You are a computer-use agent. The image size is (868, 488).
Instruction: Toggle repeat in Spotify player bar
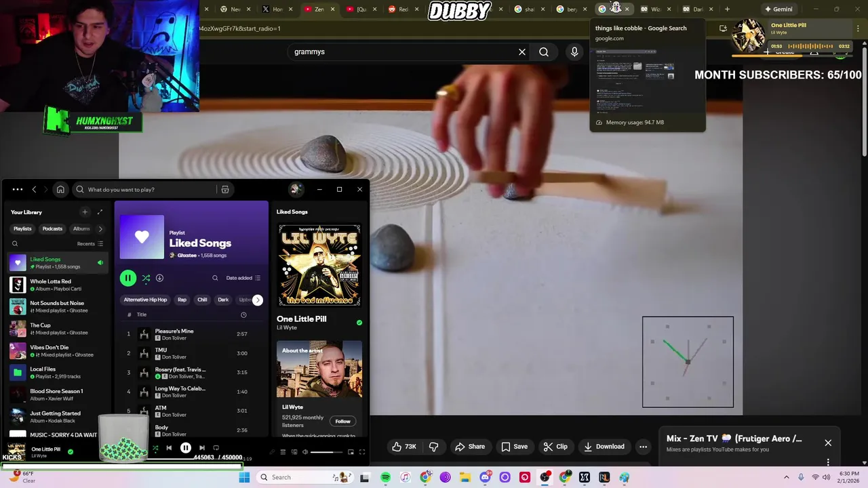pyautogui.click(x=216, y=448)
